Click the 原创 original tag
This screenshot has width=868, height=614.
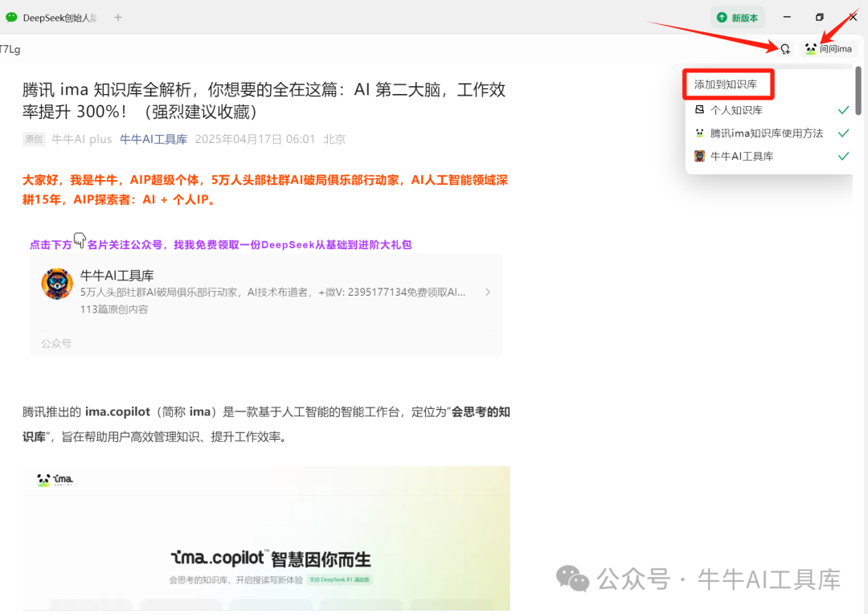34,139
